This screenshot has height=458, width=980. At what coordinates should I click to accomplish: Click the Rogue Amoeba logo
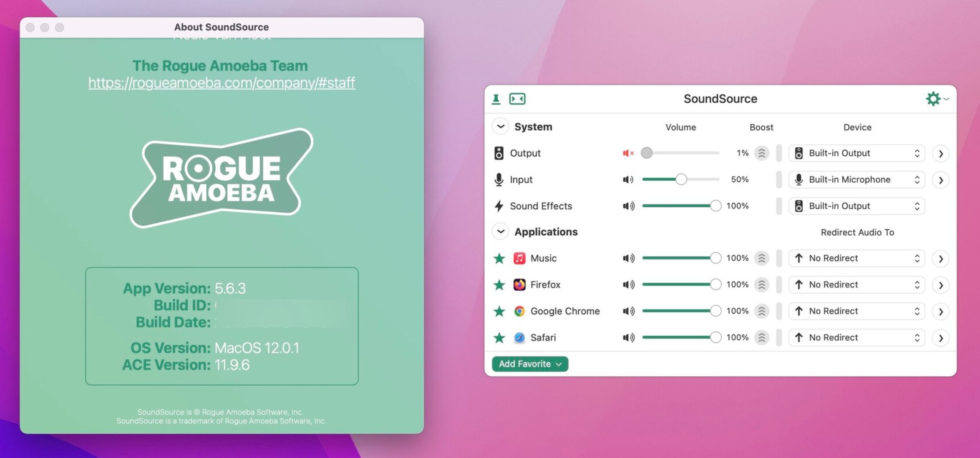click(x=222, y=178)
